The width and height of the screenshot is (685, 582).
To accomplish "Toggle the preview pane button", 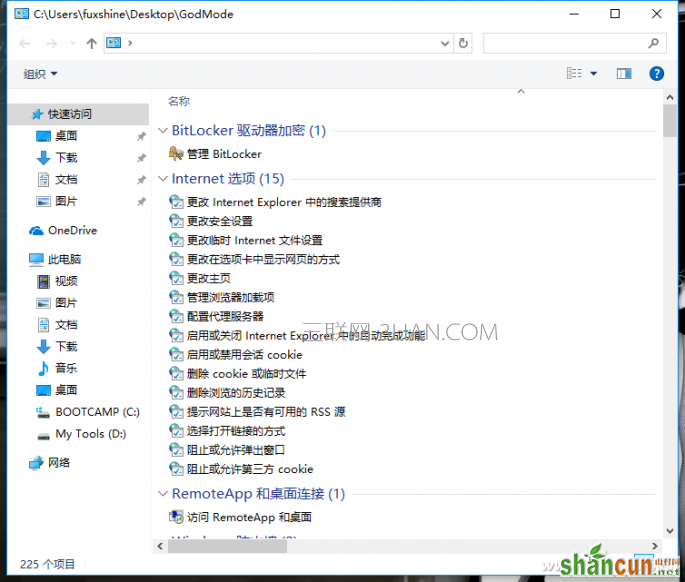I will point(624,73).
